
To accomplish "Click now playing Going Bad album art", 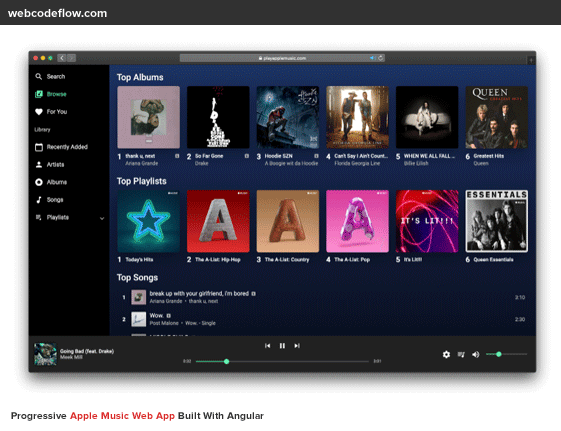I will 45,354.
